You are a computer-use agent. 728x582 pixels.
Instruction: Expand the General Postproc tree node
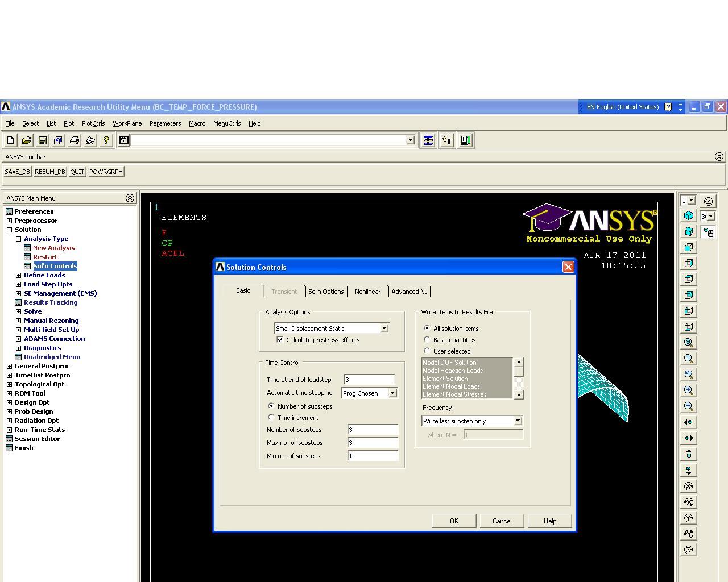point(9,366)
